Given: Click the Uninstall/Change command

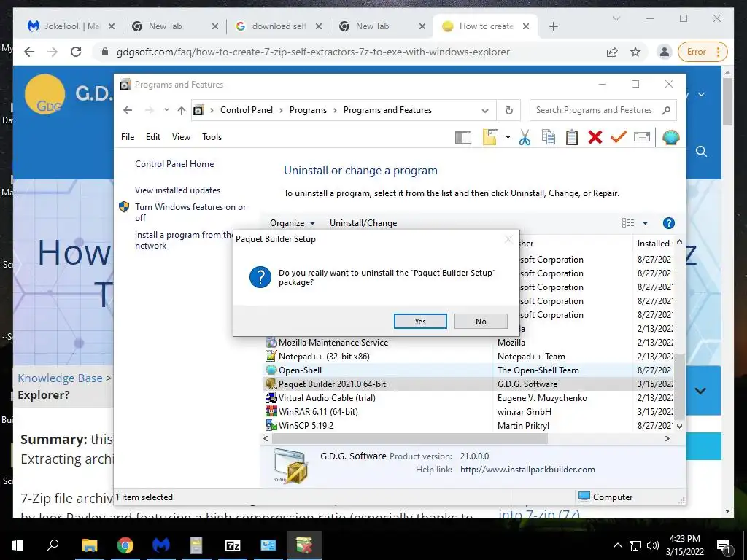Looking at the screenshot, I should (363, 223).
